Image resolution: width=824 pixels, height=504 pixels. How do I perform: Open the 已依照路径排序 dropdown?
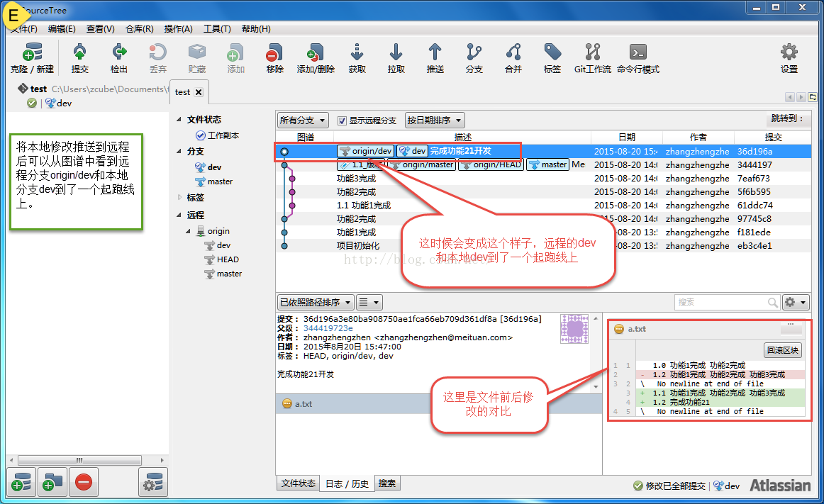[x=316, y=302]
